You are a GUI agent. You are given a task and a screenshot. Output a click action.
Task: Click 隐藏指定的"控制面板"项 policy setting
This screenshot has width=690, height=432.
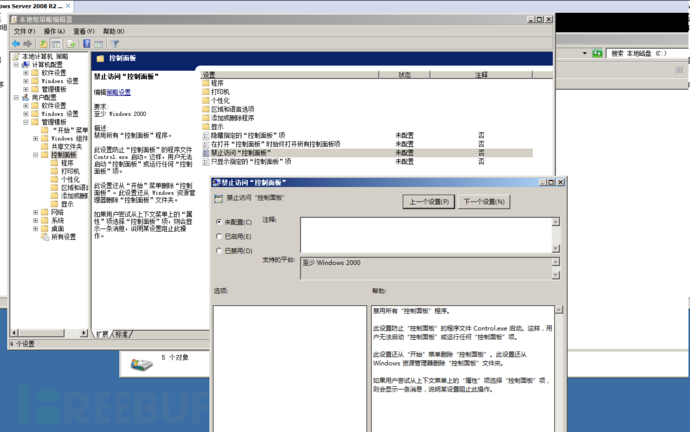(252, 135)
